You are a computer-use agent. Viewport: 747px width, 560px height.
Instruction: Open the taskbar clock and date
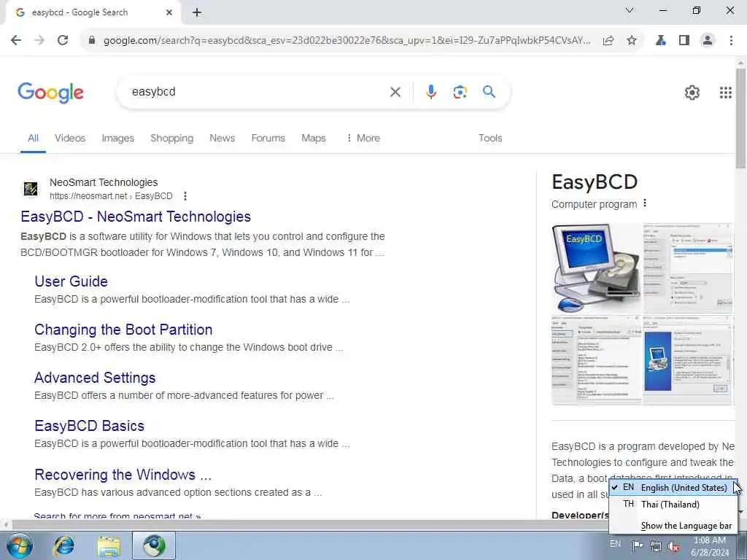[x=710, y=546]
